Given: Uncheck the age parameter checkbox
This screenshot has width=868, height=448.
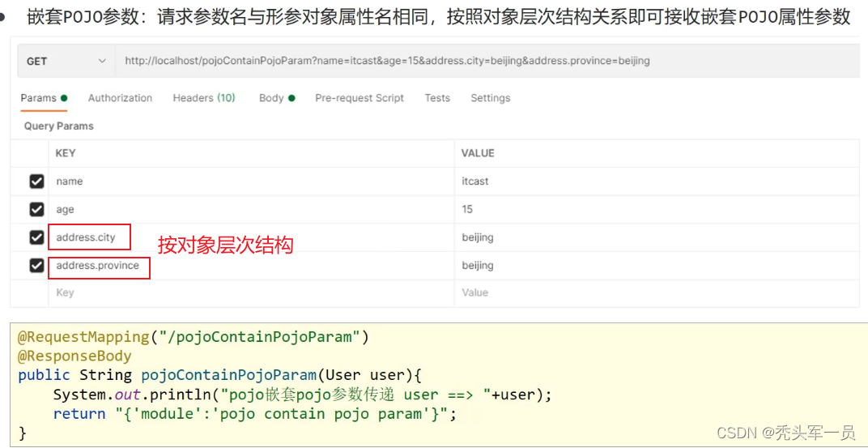Looking at the screenshot, I should [x=36, y=209].
